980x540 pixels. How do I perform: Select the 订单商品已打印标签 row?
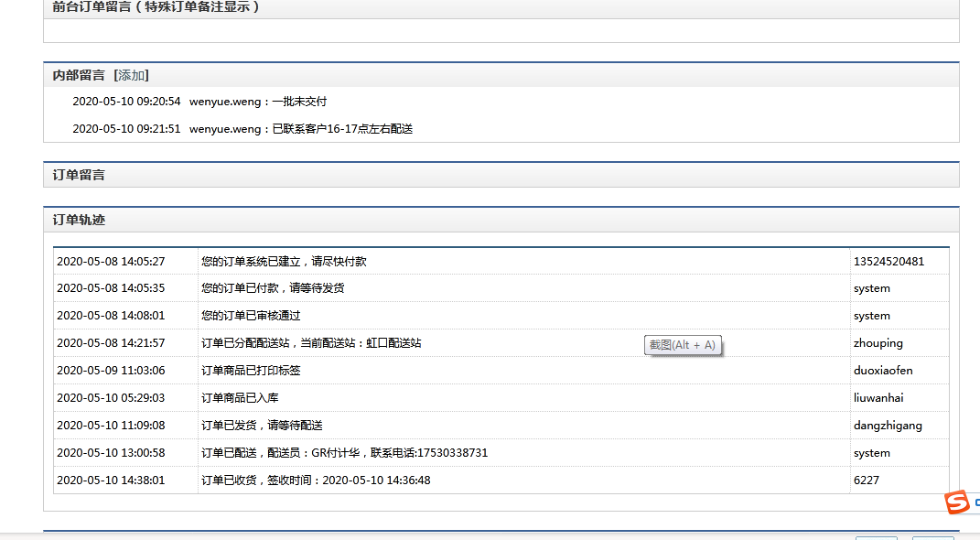[x=251, y=371]
